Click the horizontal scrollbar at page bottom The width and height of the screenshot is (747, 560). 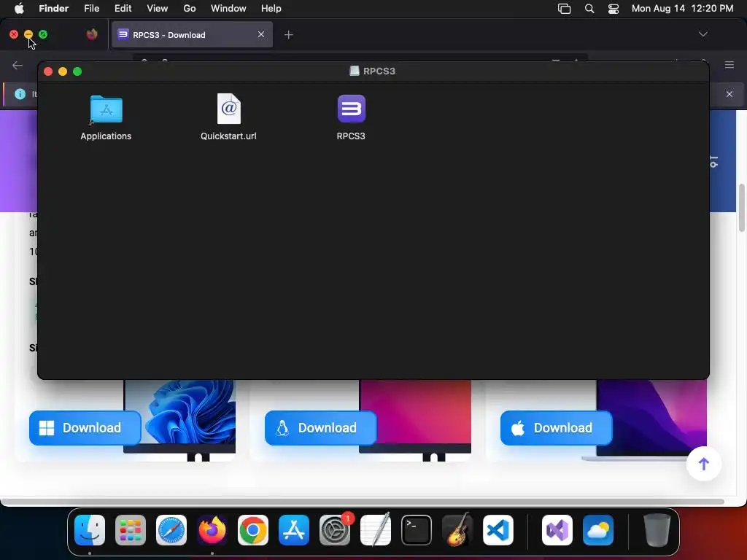pos(362,502)
